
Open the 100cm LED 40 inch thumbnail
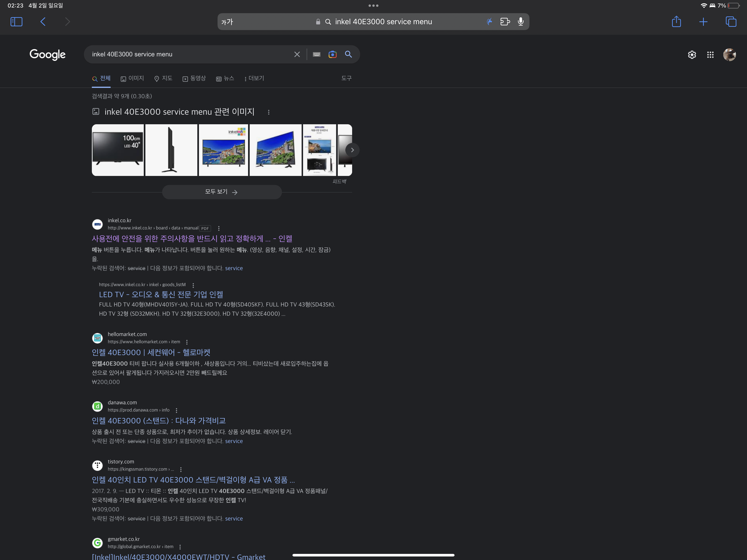(117, 150)
